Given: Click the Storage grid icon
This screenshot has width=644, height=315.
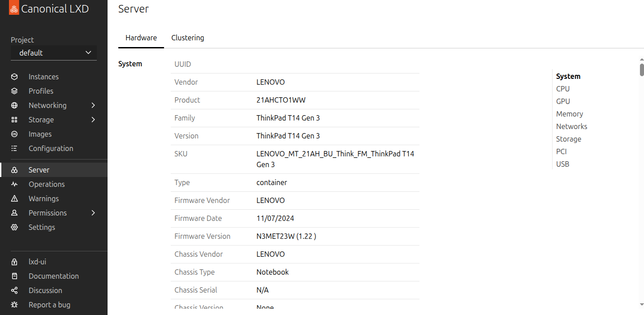Looking at the screenshot, I should 14,120.
